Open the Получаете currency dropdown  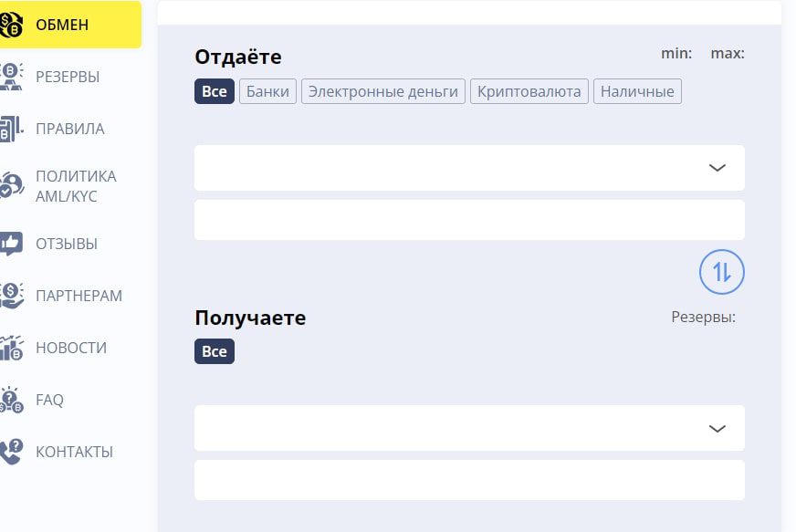(x=469, y=428)
